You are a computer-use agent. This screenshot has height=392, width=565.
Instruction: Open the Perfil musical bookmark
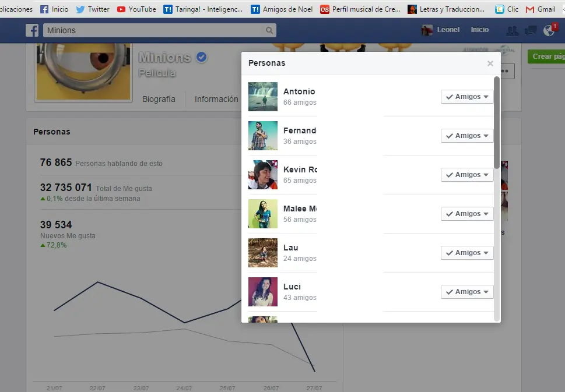pyautogui.click(x=360, y=9)
